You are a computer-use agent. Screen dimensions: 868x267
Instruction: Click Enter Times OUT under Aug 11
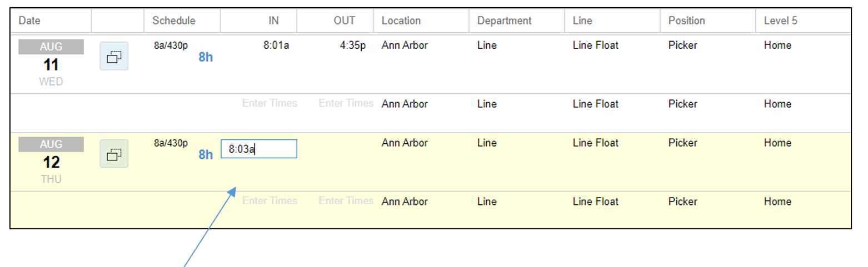click(x=346, y=103)
